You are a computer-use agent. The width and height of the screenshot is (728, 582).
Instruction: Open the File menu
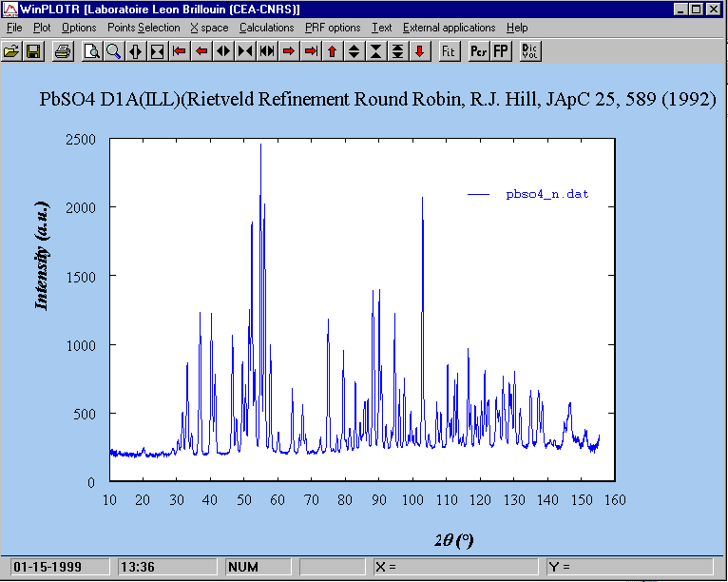click(x=14, y=28)
